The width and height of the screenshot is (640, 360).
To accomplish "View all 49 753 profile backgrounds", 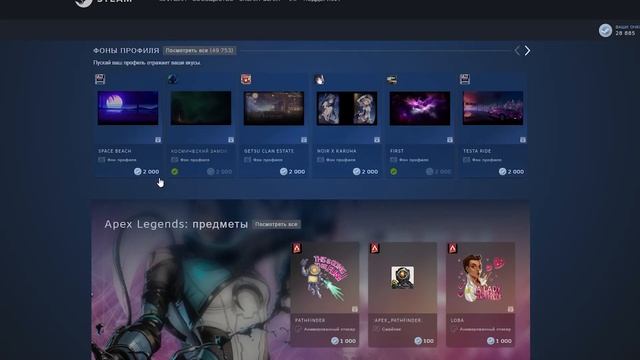I will [200, 51].
